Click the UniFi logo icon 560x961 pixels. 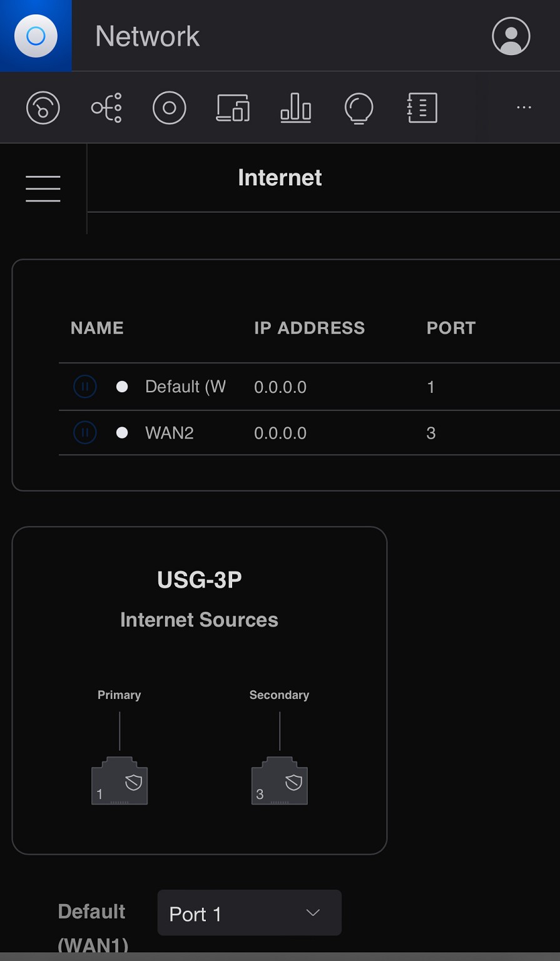(x=36, y=36)
